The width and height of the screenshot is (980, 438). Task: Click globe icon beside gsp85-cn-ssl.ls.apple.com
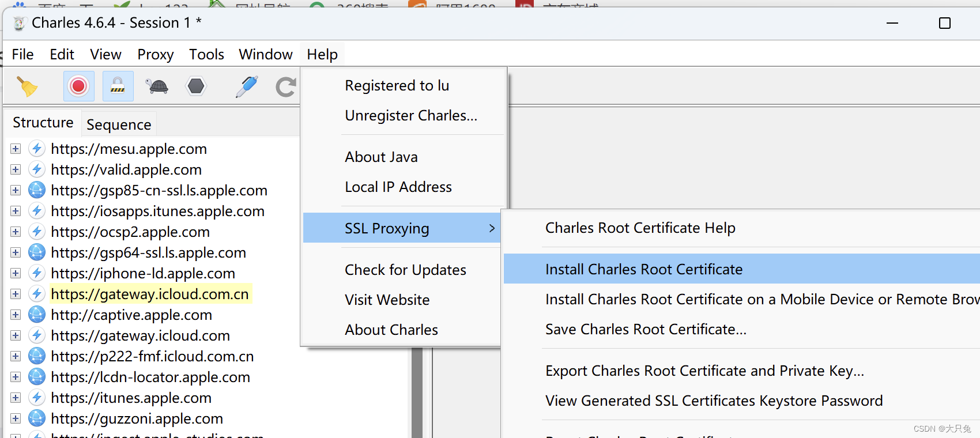click(37, 190)
